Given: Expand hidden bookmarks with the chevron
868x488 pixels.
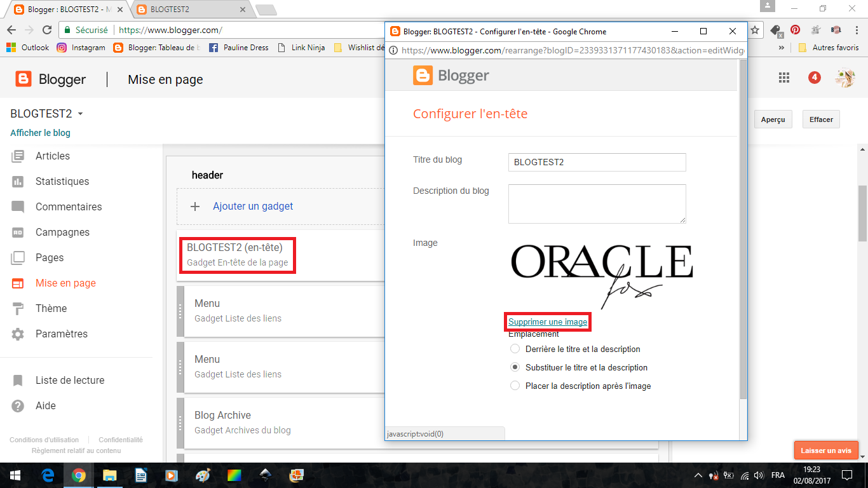Looking at the screenshot, I should coord(782,48).
